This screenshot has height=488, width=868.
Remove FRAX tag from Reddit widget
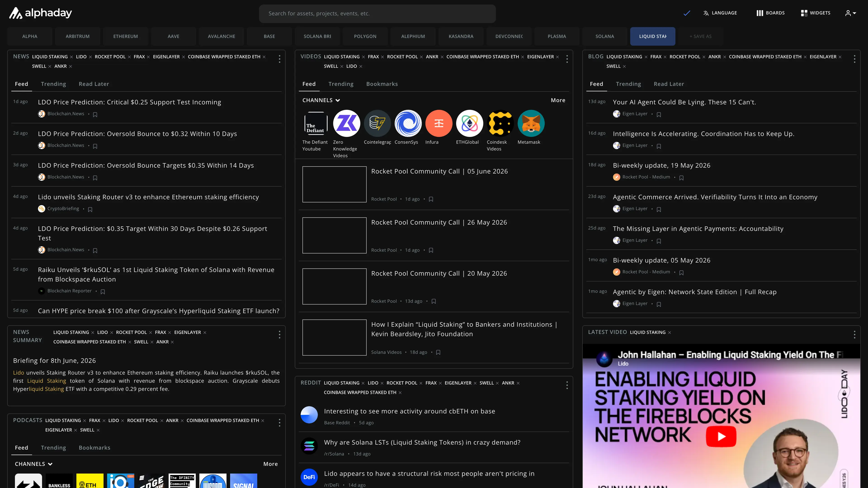pos(440,383)
